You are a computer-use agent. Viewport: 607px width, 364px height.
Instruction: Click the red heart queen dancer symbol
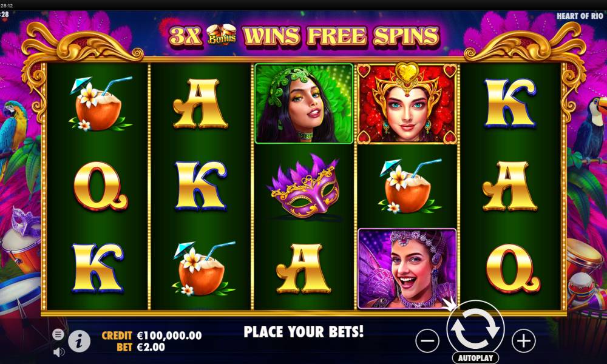point(407,103)
